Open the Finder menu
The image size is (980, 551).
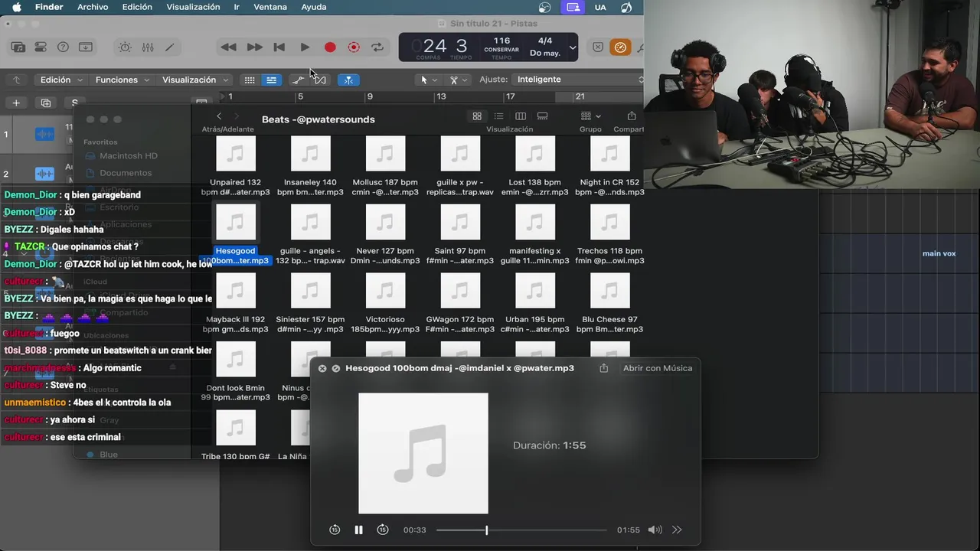click(49, 7)
